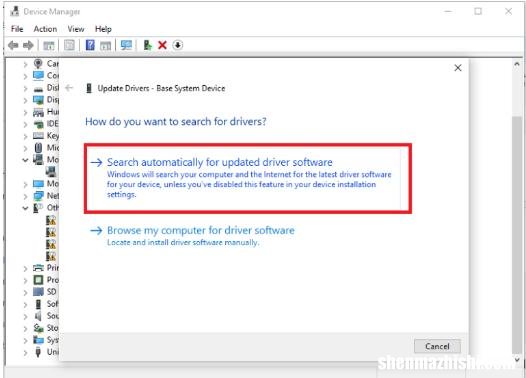The height and width of the screenshot is (378, 526).
Task: Click the red X Uninstall device icon
Action: click(x=162, y=45)
